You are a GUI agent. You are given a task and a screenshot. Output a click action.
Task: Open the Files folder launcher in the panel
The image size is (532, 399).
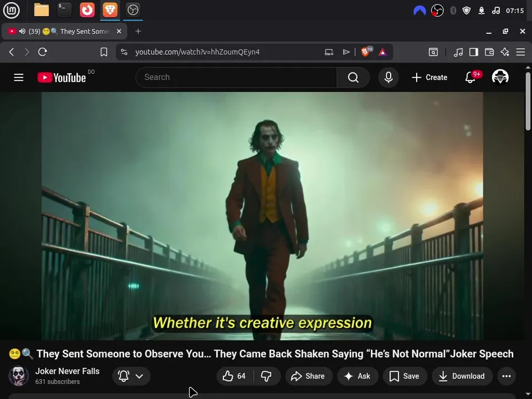point(42,10)
